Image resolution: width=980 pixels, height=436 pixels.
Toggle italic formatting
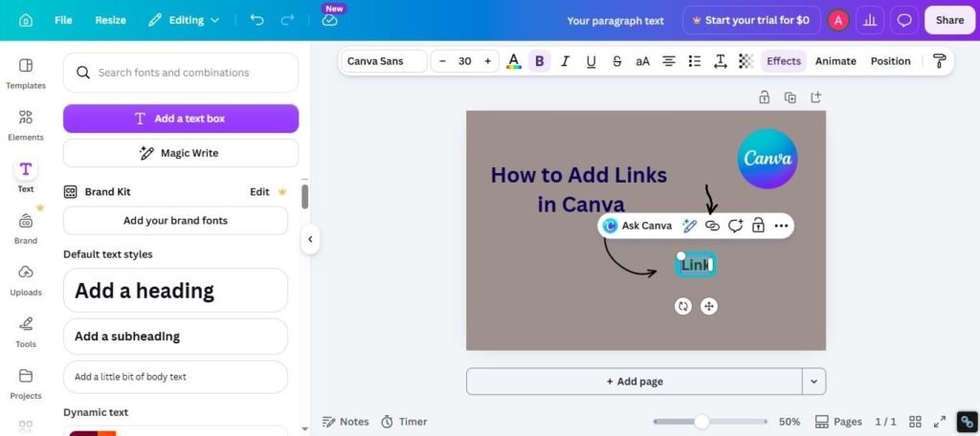click(x=565, y=61)
